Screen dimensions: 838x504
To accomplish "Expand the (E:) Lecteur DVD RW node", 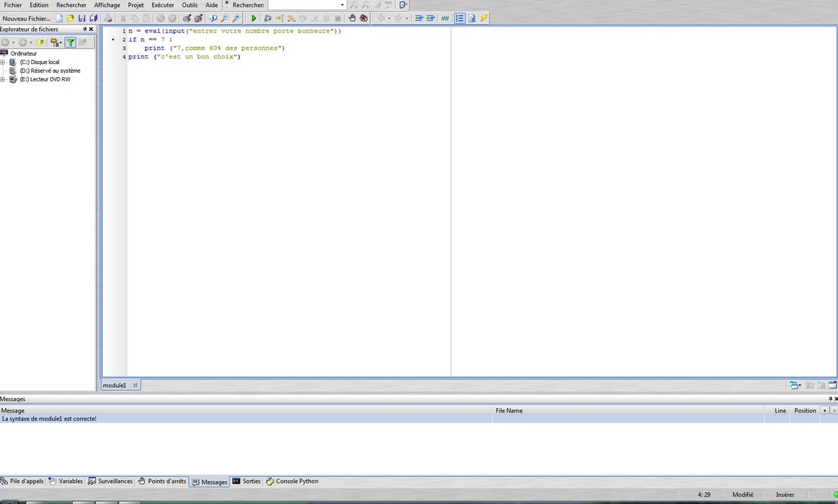I will 3,79.
